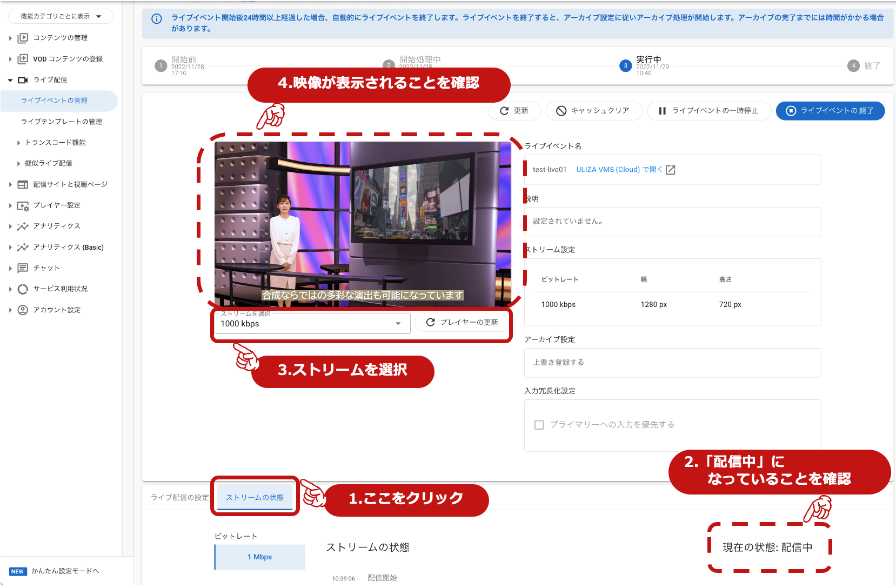The image size is (896, 588).
Task: Open 機能カテゴリごとに表示 dropdown
Action: (x=61, y=16)
